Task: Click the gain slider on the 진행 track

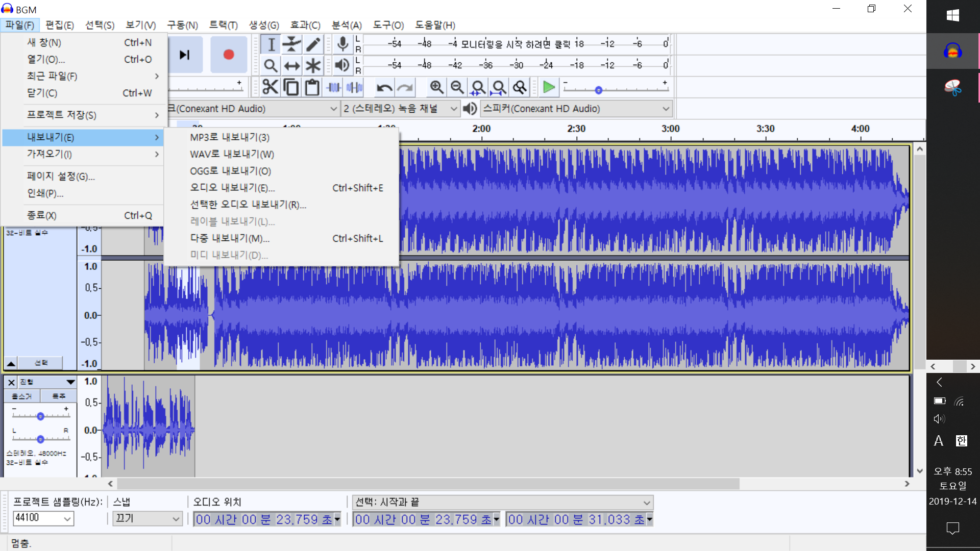Action: coord(40,416)
